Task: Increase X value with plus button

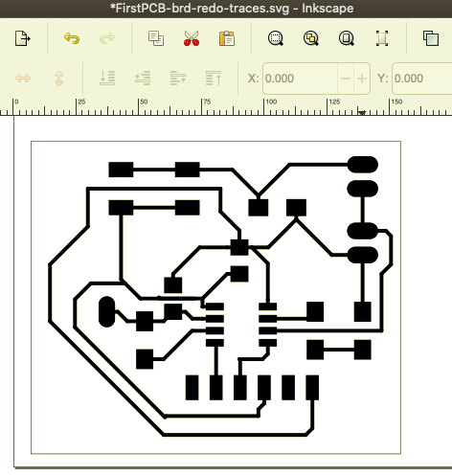Action: click(x=362, y=79)
